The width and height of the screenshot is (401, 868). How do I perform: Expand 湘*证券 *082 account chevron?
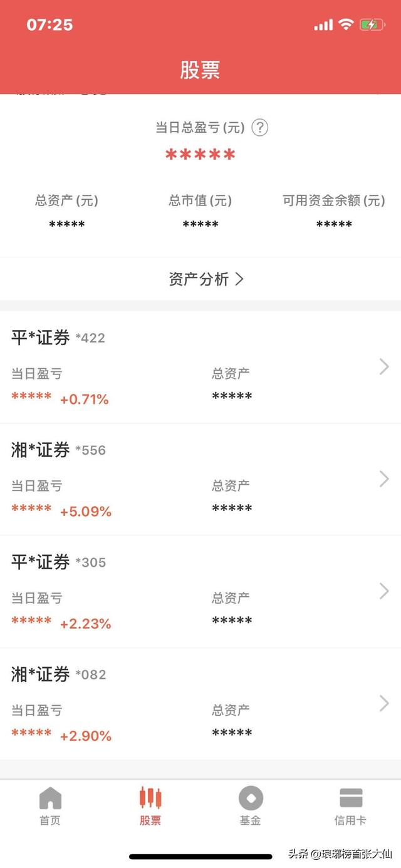[384, 703]
